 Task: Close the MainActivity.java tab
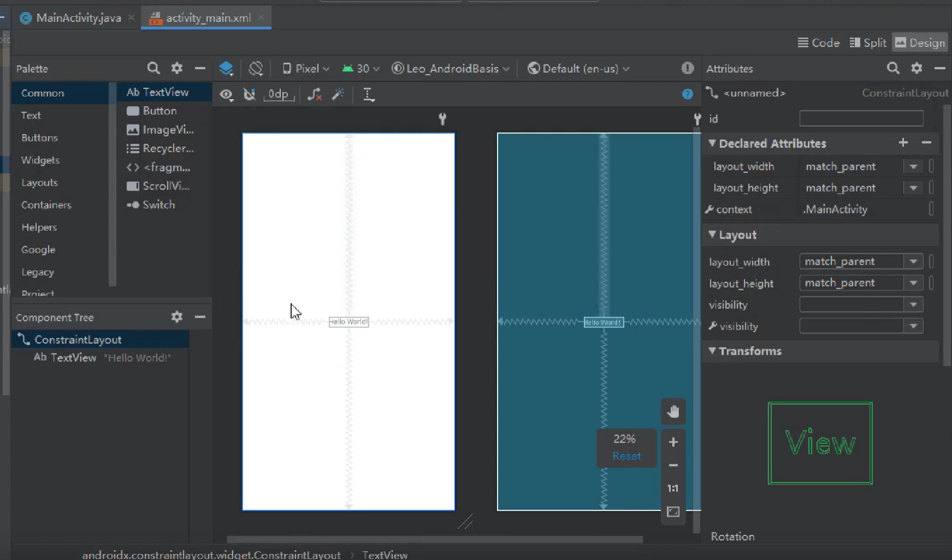[131, 17]
